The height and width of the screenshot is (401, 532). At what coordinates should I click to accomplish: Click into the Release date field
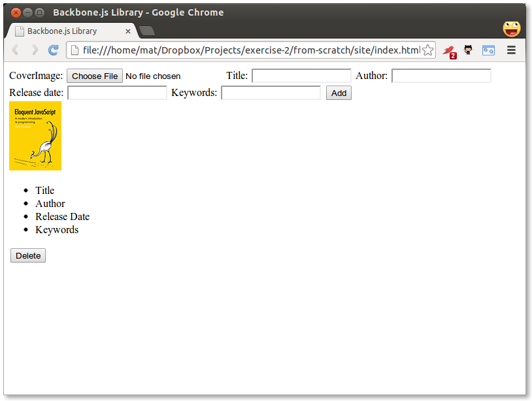[118, 93]
